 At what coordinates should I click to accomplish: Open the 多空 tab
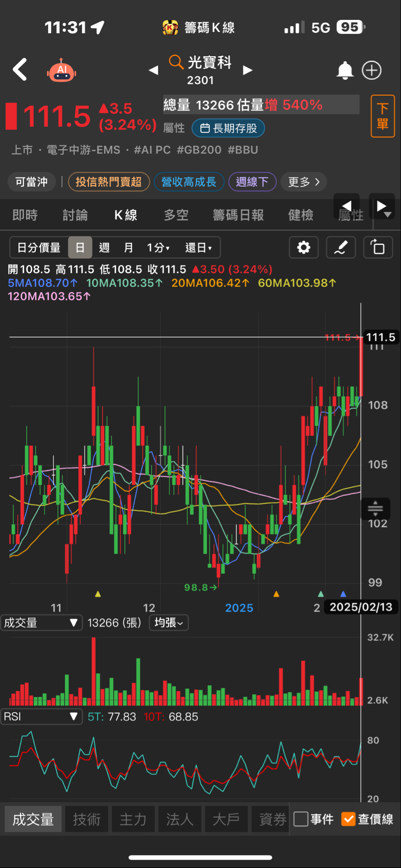click(176, 215)
